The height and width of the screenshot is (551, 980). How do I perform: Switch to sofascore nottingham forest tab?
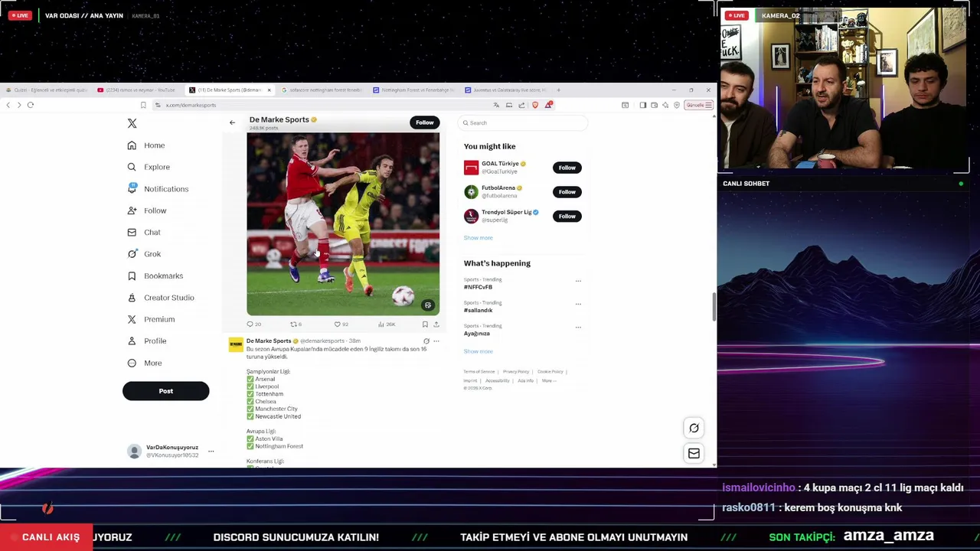pyautogui.click(x=322, y=90)
